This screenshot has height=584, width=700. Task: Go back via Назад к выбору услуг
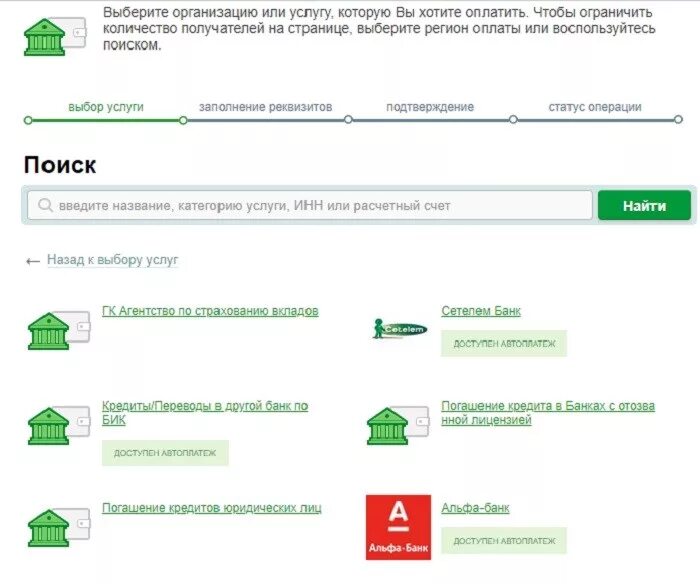click(112, 260)
